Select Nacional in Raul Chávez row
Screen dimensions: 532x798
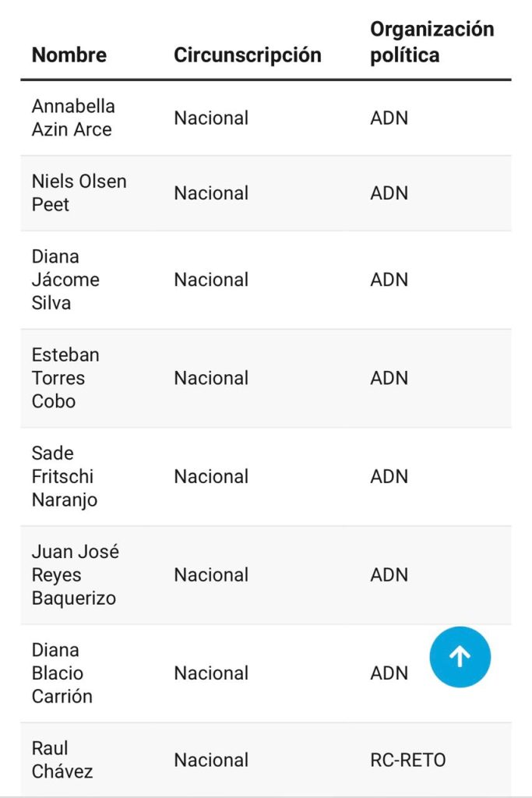pyautogui.click(x=211, y=760)
